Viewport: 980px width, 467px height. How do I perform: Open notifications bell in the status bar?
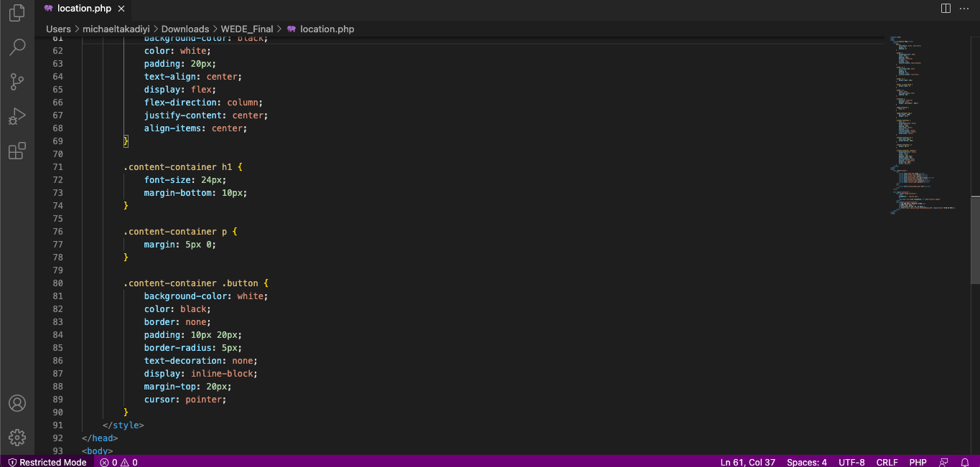click(x=964, y=462)
